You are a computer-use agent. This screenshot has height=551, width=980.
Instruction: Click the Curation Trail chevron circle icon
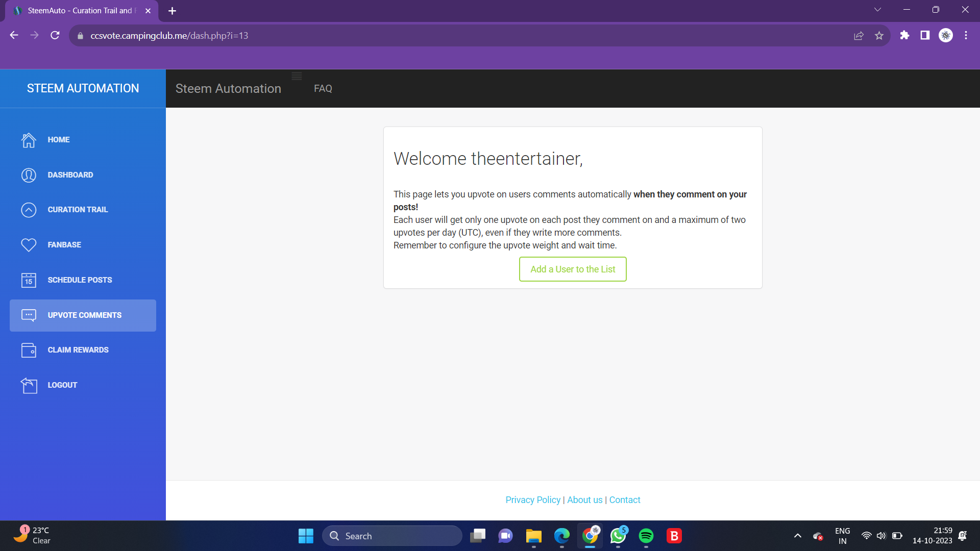pos(29,210)
